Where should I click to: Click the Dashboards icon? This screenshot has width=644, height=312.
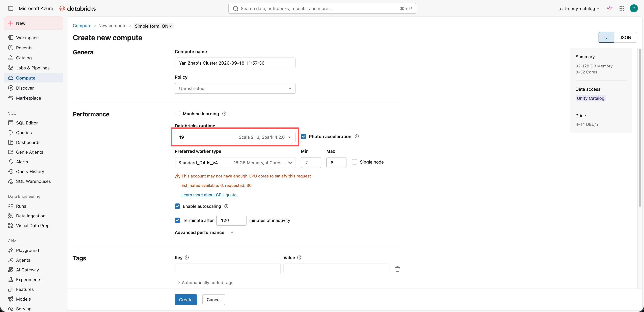pyautogui.click(x=11, y=142)
